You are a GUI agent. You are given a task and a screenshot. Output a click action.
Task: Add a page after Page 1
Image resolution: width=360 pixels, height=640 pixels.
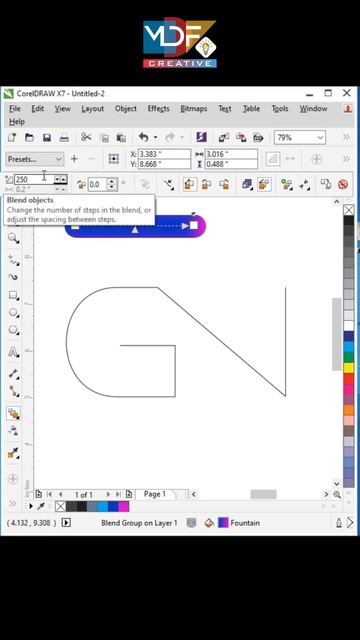point(129,494)
